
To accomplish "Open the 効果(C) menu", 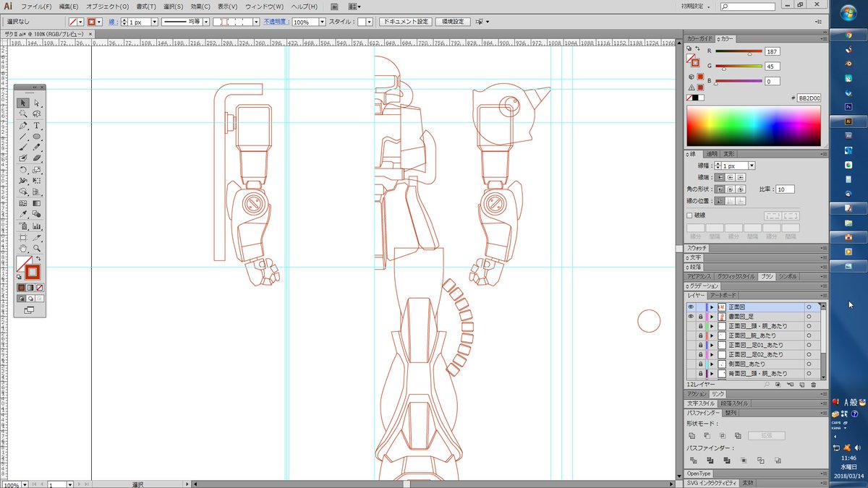I will pos(200,7).
